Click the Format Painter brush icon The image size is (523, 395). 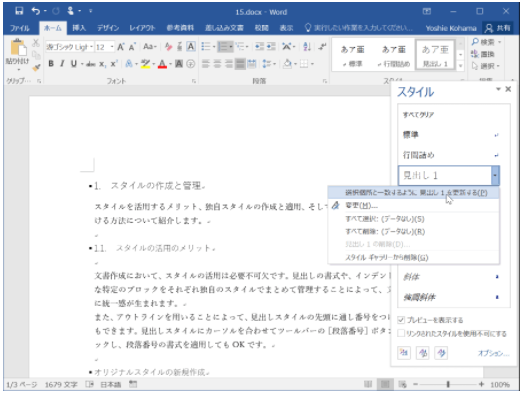coord(36,68)
